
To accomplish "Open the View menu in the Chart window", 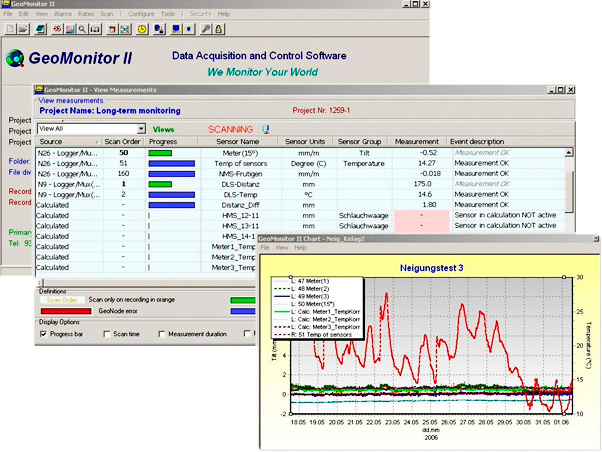I will click(282, 248).
